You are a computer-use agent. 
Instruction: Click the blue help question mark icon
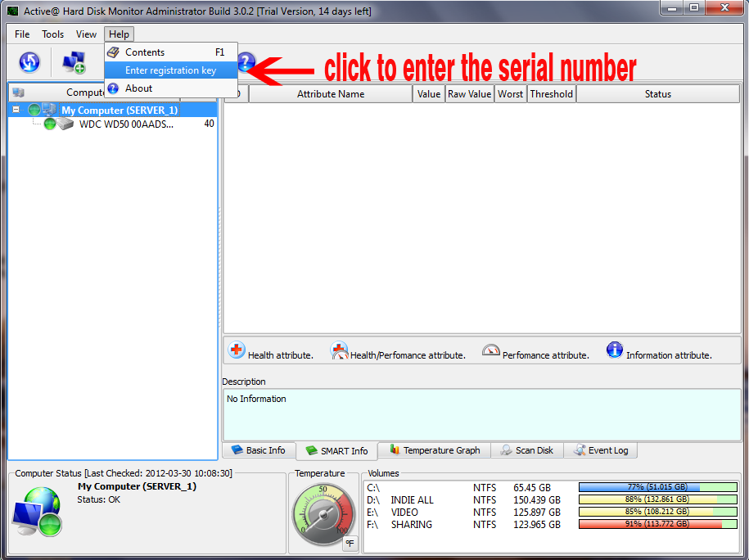click(246, 62)
